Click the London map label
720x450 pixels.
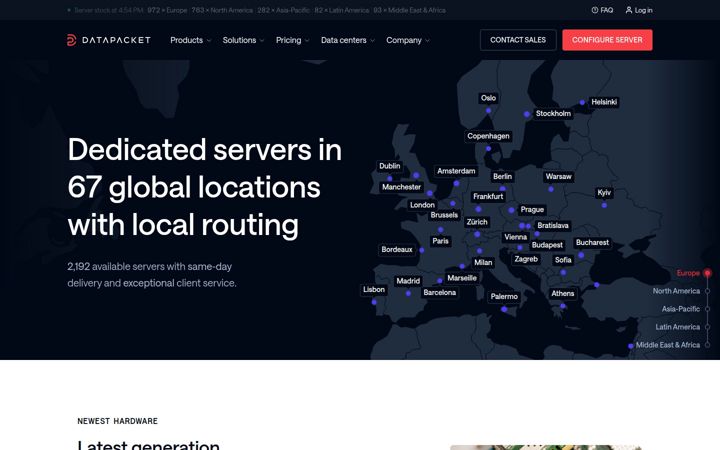pos(422,205)
